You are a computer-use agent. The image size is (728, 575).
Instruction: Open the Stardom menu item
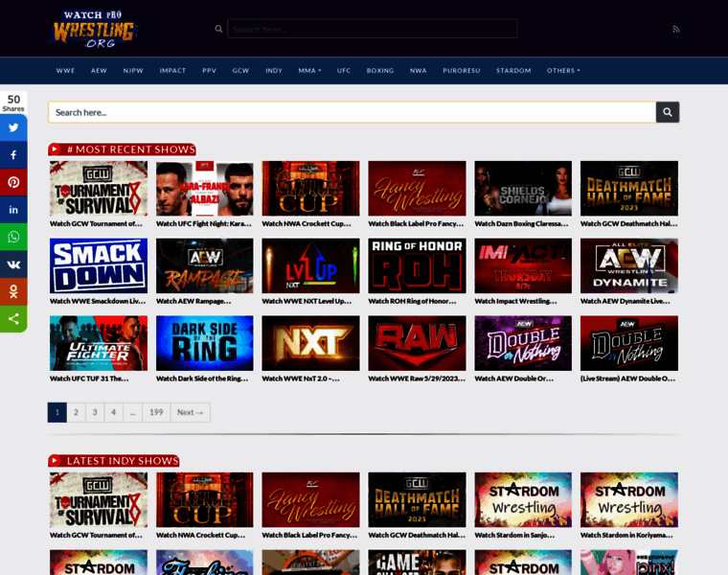point(513,71)
